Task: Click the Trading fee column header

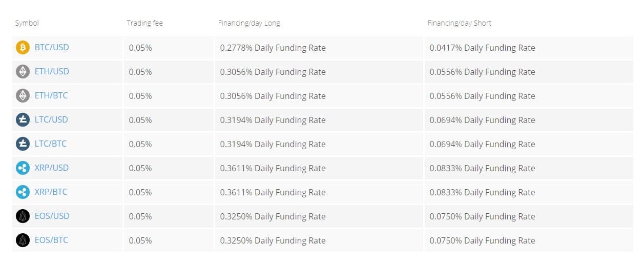Action: click(144, 23)
